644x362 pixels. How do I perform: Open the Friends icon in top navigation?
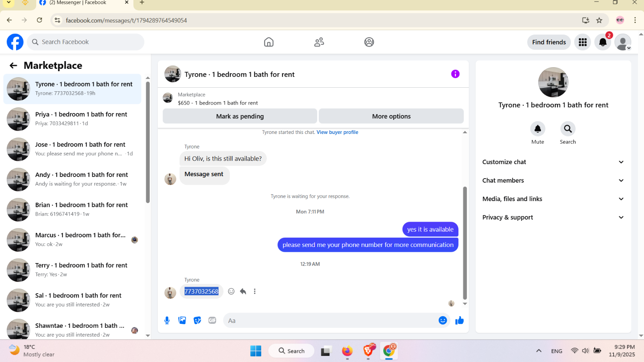[x=319, y=42]
